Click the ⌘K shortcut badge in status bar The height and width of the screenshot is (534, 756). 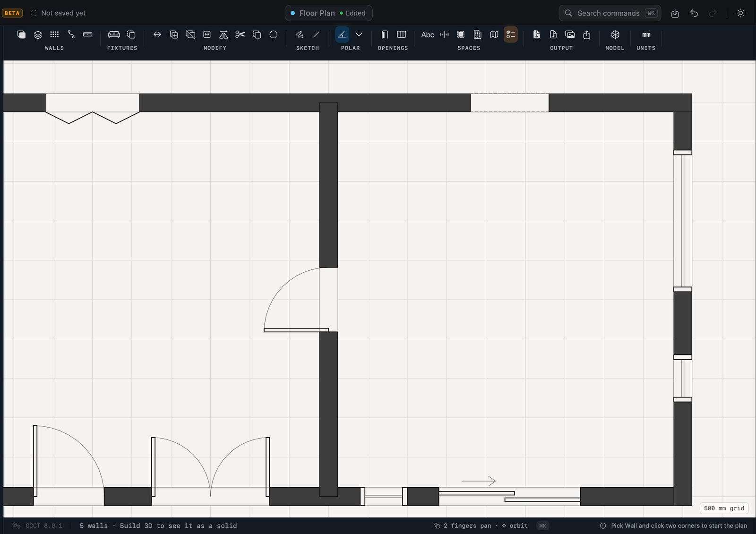pos(542,525)
